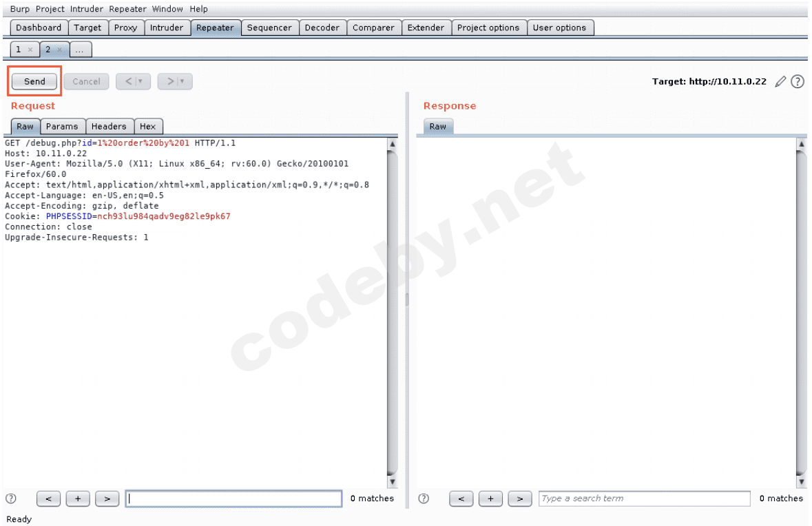Image resolution: width=812 pixels, height=526 pixels.
Task: Go to previous request in history
Action: (133, 81)
